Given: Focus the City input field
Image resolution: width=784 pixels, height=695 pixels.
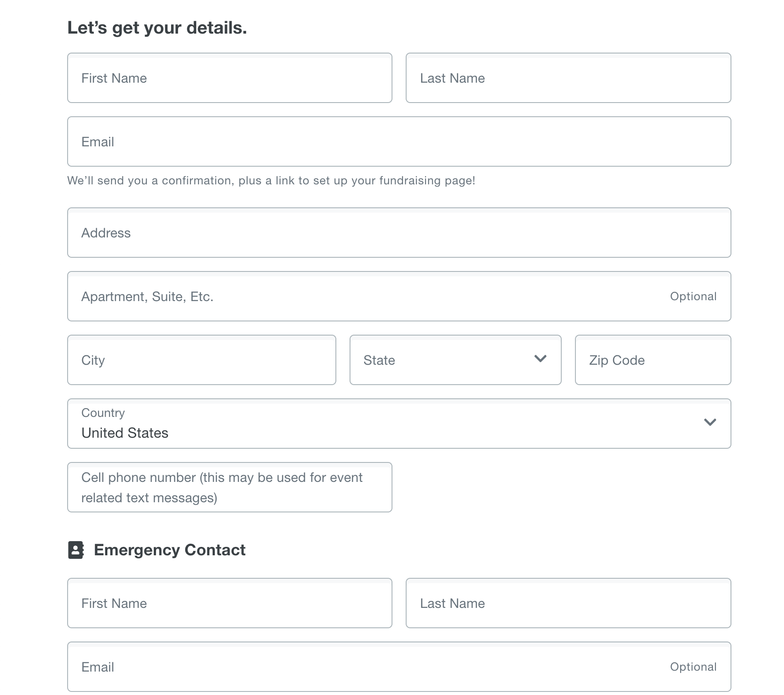Looking at the screenshot, I should click(x=202, y=360).
